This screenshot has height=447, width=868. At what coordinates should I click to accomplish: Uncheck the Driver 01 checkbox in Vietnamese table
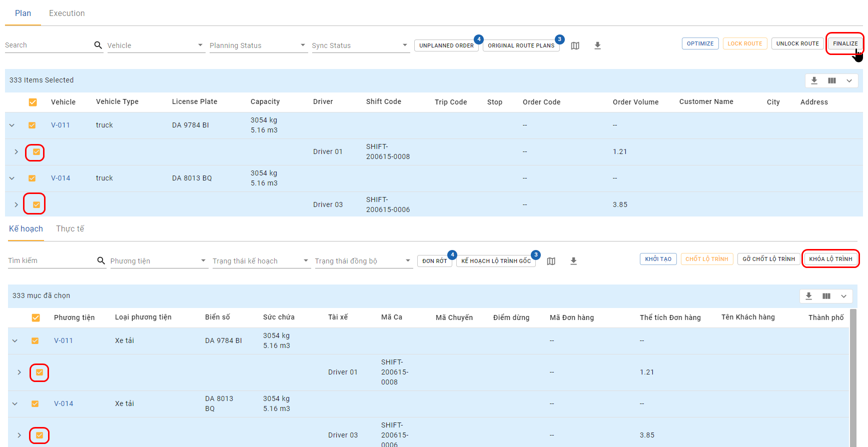pos(40,372)
